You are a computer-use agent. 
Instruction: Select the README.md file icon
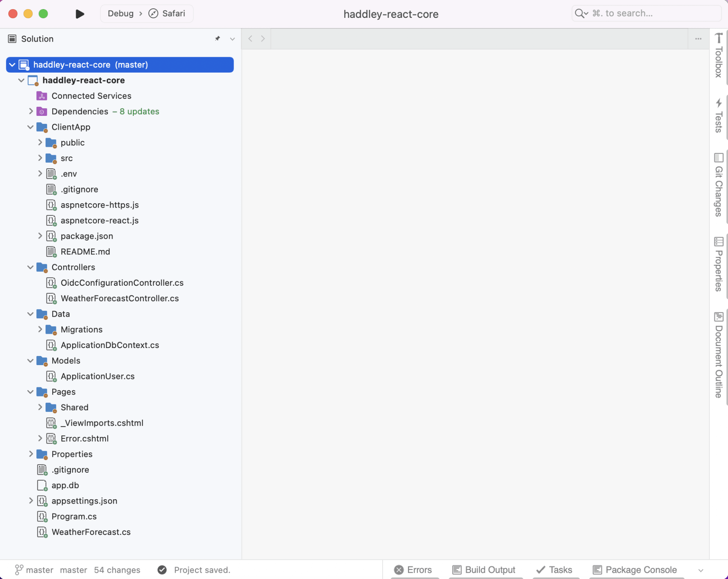click(51, 252)
